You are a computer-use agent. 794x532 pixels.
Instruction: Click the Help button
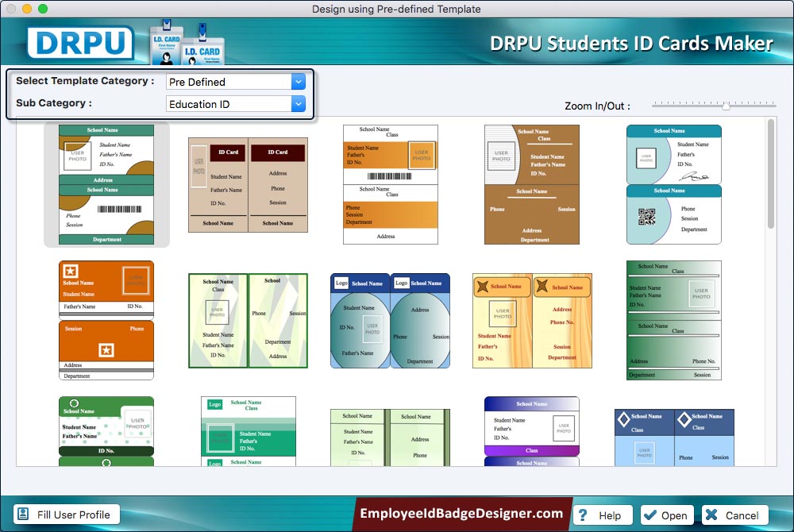tap(603, 515)
